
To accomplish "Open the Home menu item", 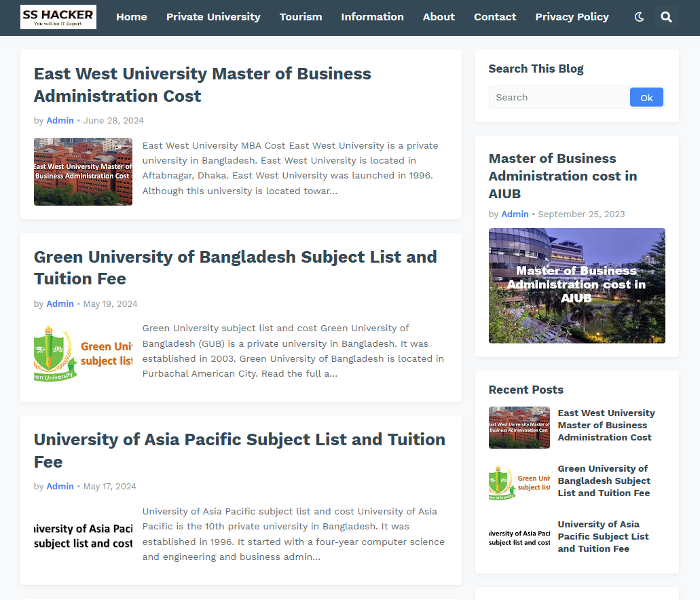I will coord(132,17).
